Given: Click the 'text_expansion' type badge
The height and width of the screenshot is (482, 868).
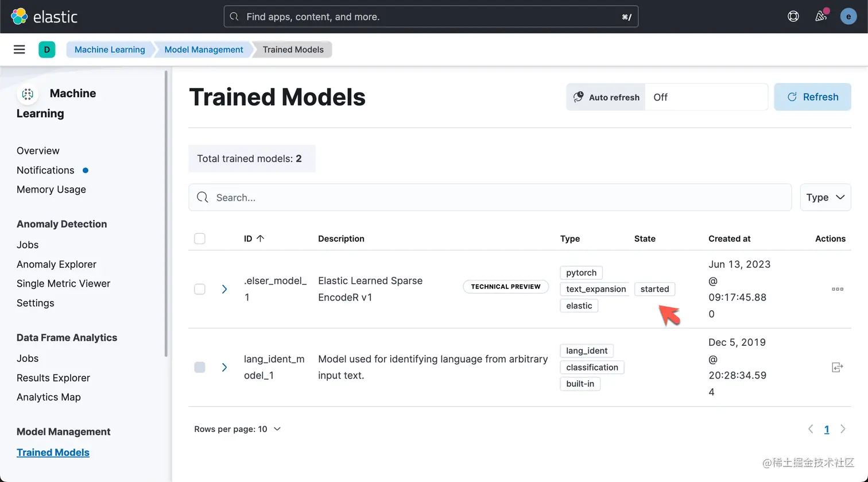Looking at the screenshot, I should (595, 289).
